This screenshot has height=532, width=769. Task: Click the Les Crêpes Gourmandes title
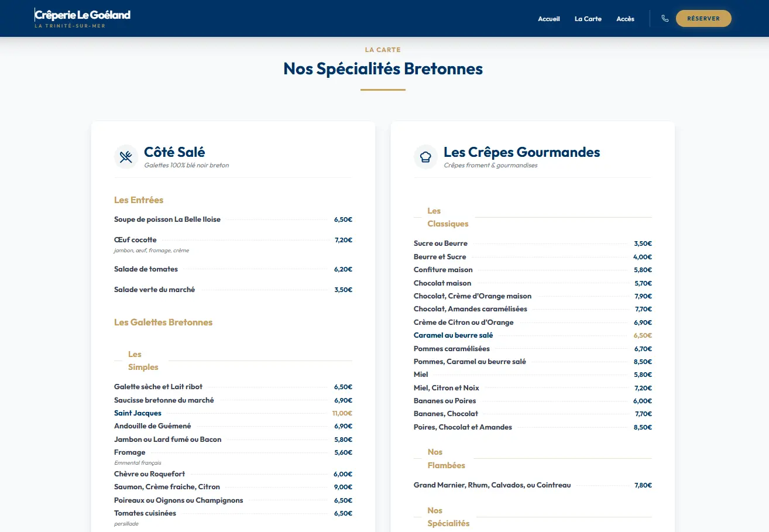[521, 152]
